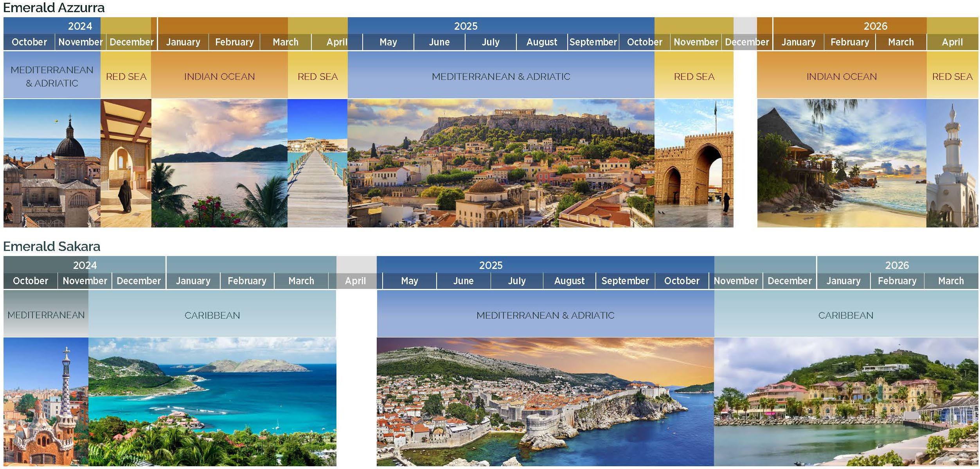Click the greyed-out April in Sakara's timeline

point(355,281)
